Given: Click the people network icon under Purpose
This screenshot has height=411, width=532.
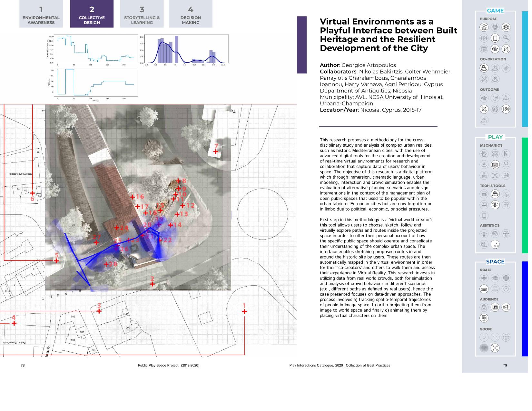Looking at the screenshot, I should [x=506, y=27].
